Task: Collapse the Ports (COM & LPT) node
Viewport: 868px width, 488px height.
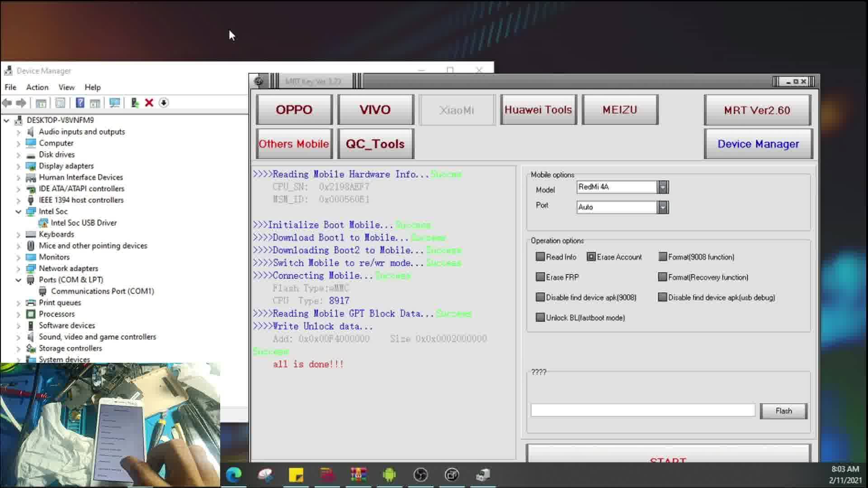Action: (18, 280)
